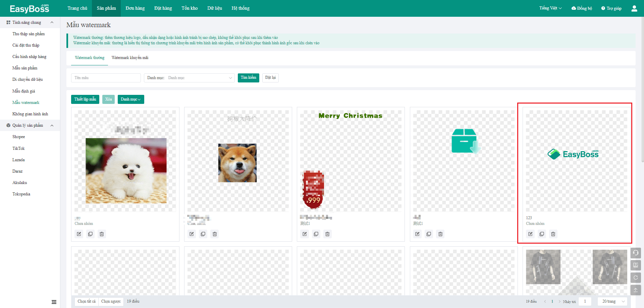
Task: Duplicate the Shiba dog watermark template
Action: (203, 234)
